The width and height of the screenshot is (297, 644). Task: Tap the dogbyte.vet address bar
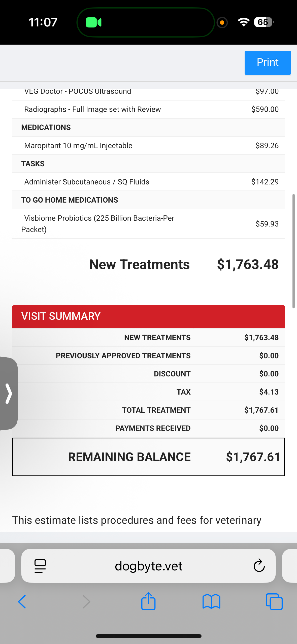(148, 566)
